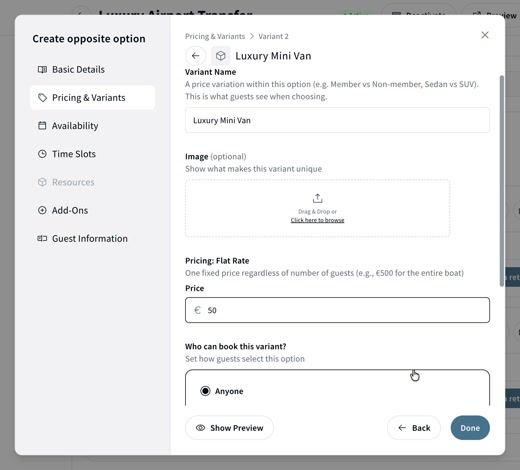Click the breadcrumb chevron separator

point(252,36)
